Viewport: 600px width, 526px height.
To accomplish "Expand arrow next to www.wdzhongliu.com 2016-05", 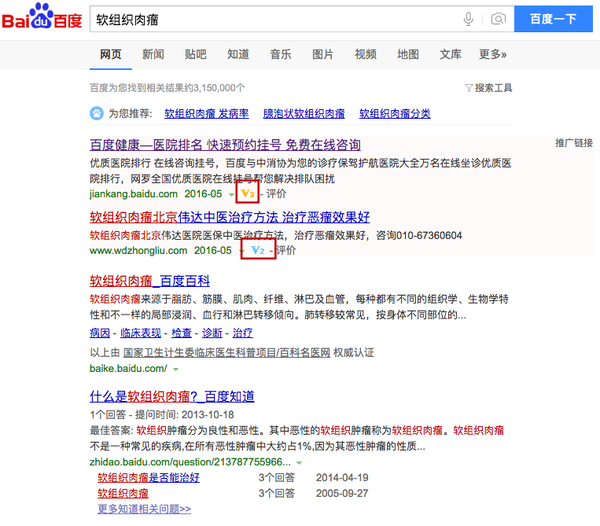I will tap(241, 251).
